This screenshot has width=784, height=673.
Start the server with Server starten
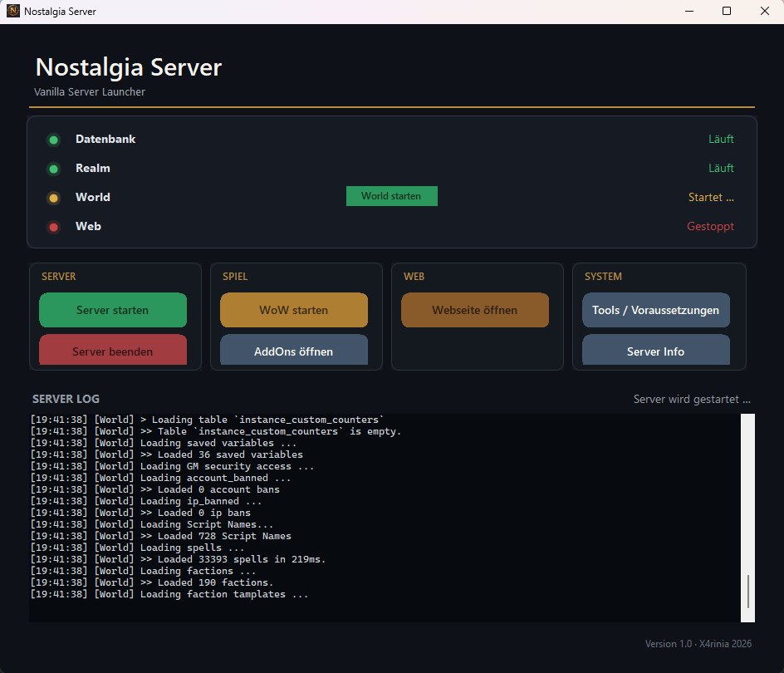112,310
